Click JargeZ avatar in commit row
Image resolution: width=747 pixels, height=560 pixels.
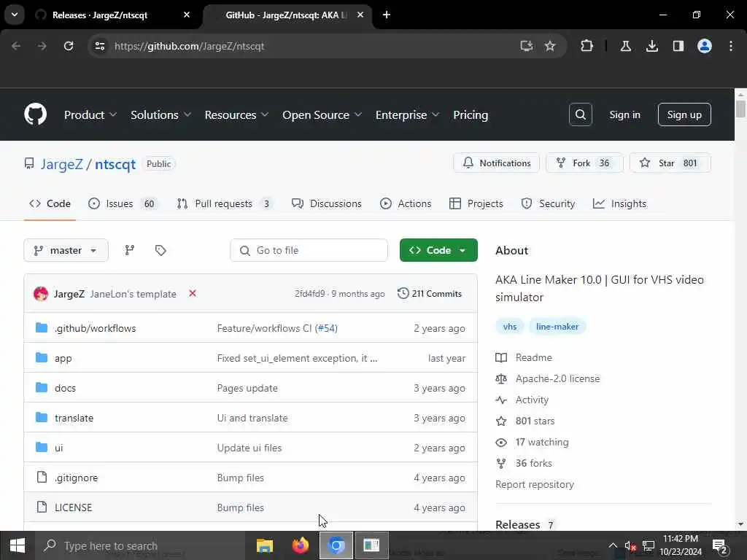[41, 294]
